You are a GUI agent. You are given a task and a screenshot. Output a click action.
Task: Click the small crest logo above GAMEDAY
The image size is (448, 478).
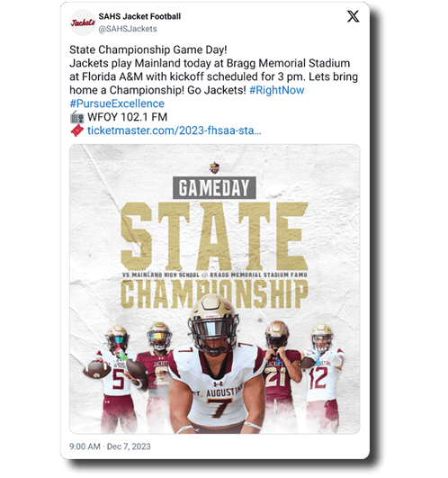(x=214, y=168)
